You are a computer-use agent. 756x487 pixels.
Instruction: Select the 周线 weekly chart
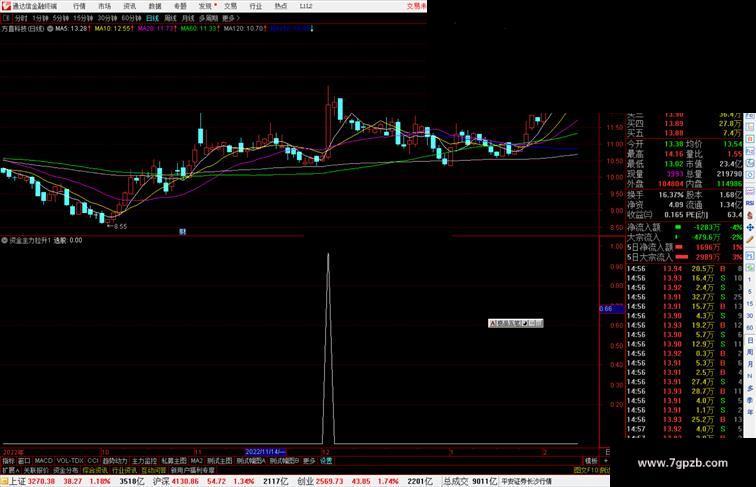pos(170,18)
